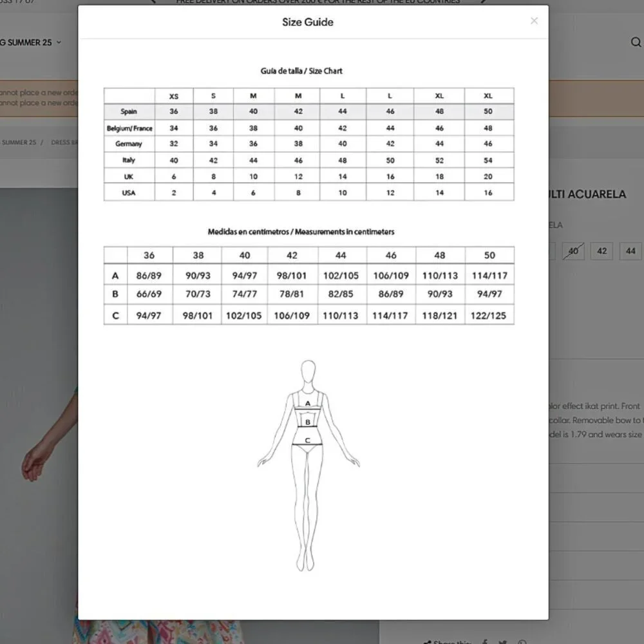Screen dimensions: 644x644
Task: Click the 'S' column header
Action: click(x=213, y=96)
